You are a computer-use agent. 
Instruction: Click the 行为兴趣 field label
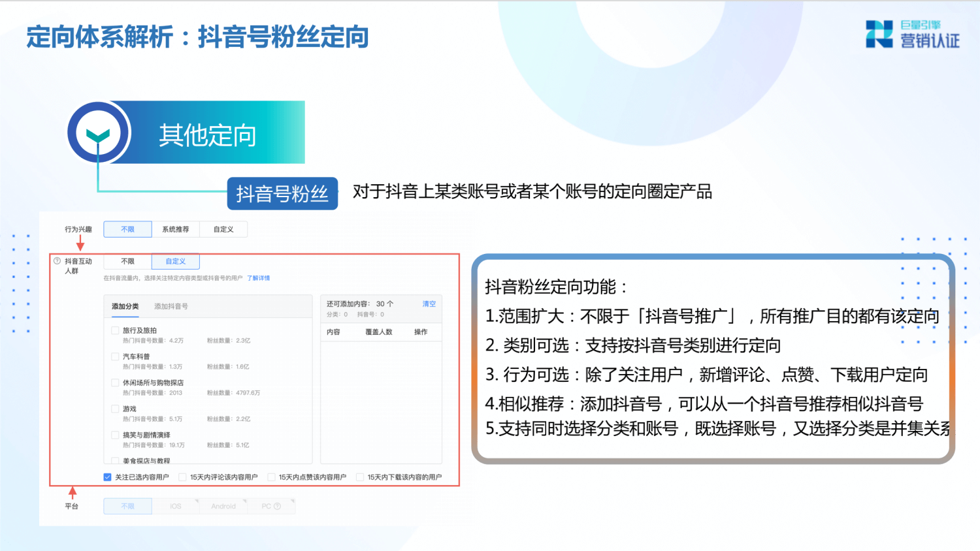pyautogui.click(x=78, y=229)
